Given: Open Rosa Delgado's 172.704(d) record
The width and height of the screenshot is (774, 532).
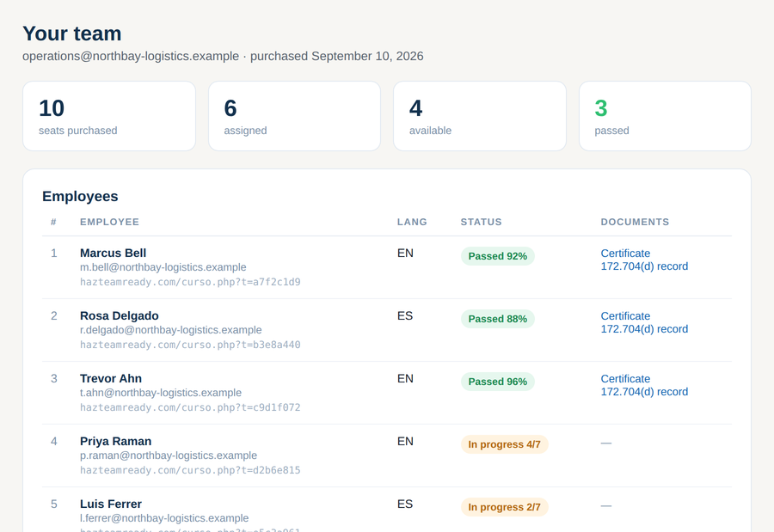Looking at the screenshot, I should click(644, 329).
